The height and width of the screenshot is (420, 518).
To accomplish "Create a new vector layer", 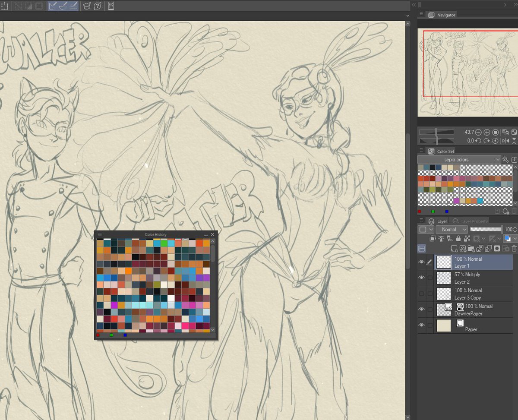I will 463,248.
